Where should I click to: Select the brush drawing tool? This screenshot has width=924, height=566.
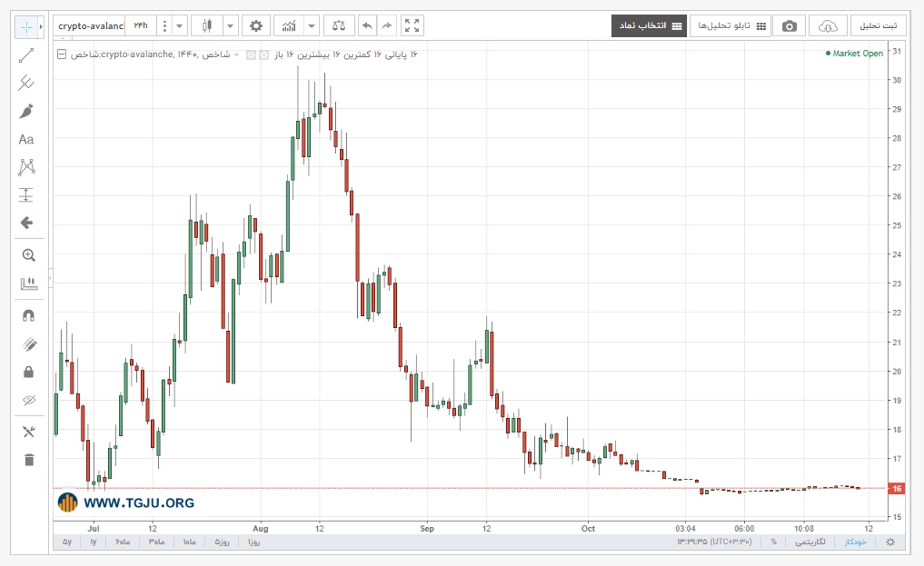(27, 112)
